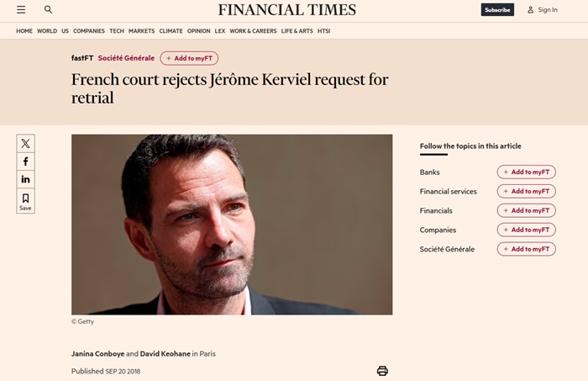
Task: Open the Markets navigation section
Action: tap(141, 31)
